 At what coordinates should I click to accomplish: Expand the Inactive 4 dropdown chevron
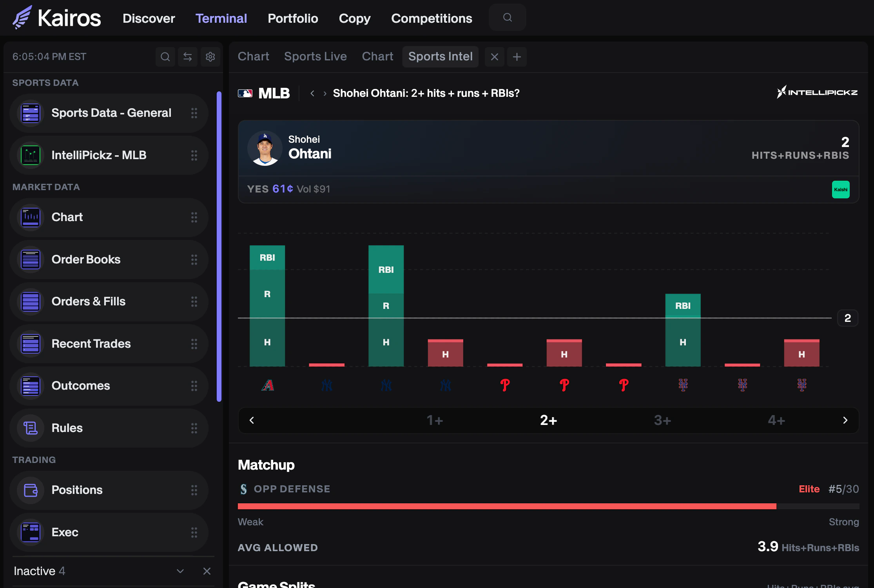click(x=180, y=571)
